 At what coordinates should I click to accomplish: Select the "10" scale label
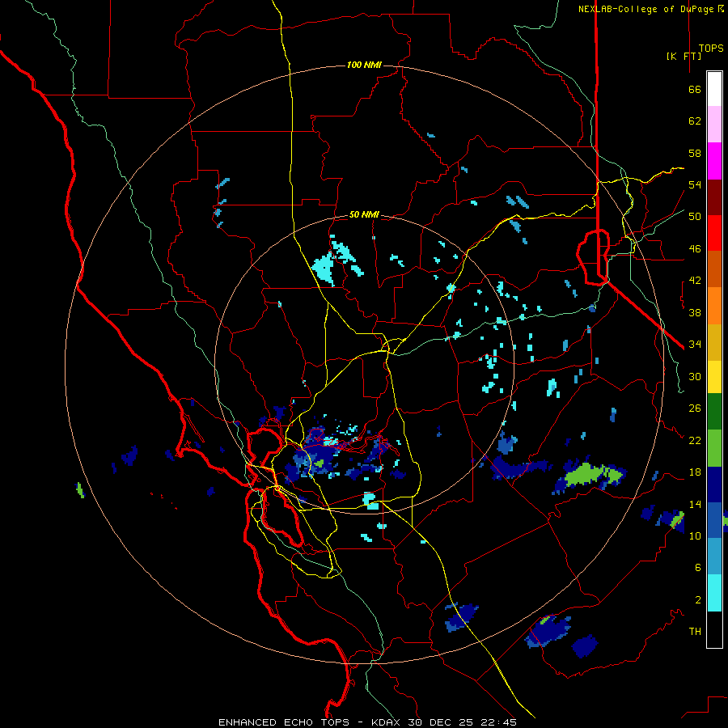click(x=695, y=535)
